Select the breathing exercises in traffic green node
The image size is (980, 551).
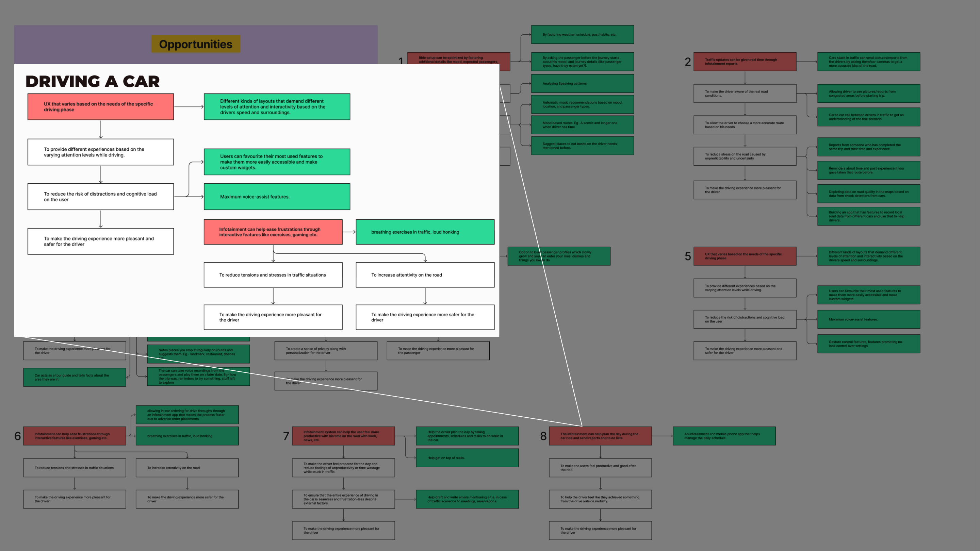pyautogui.click(x=425, y=232)
